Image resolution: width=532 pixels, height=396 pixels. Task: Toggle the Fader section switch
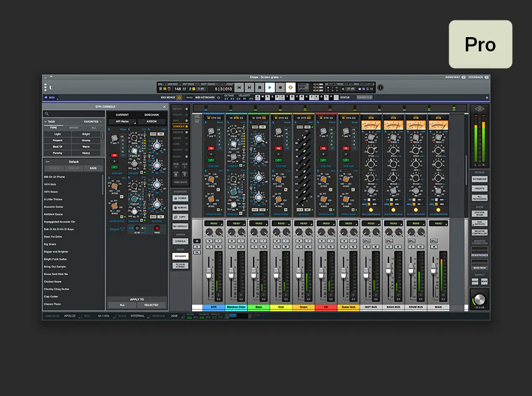pos(186,157)
